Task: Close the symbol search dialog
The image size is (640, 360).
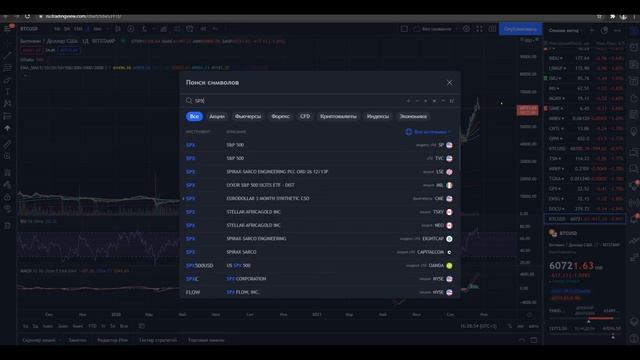Action: [449, 82]
